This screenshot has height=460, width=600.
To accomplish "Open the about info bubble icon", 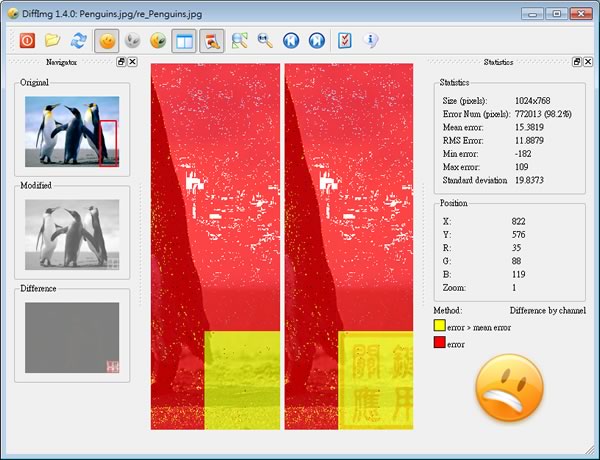I will click(x=371, y=41).
